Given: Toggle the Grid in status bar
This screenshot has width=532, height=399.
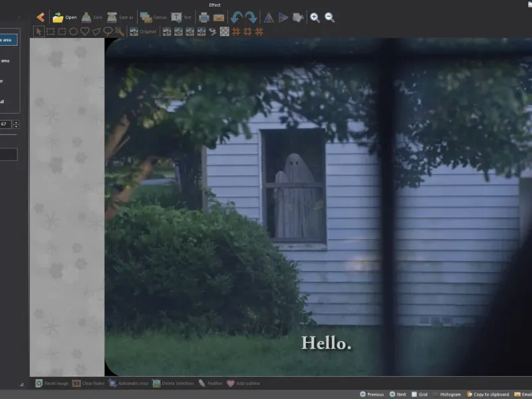Looking at the screenshot, I should 419,394.
